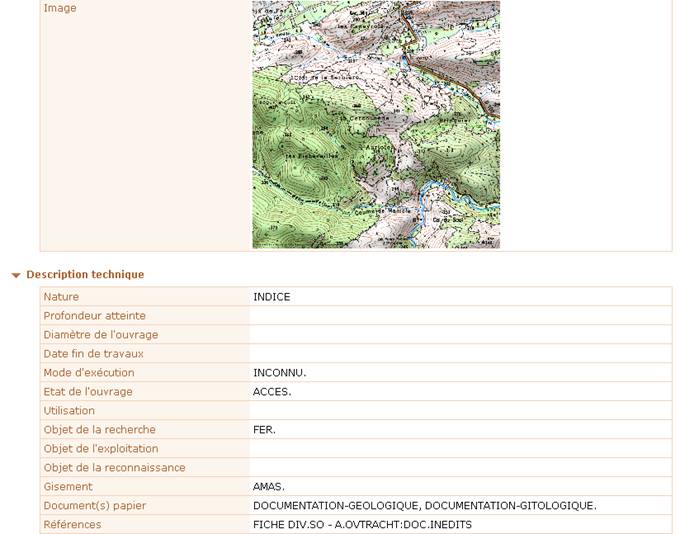Screen dimensions: 680x534
Task: Click the Objet de la reconnaissance label
Action: (x=114, y=468)
